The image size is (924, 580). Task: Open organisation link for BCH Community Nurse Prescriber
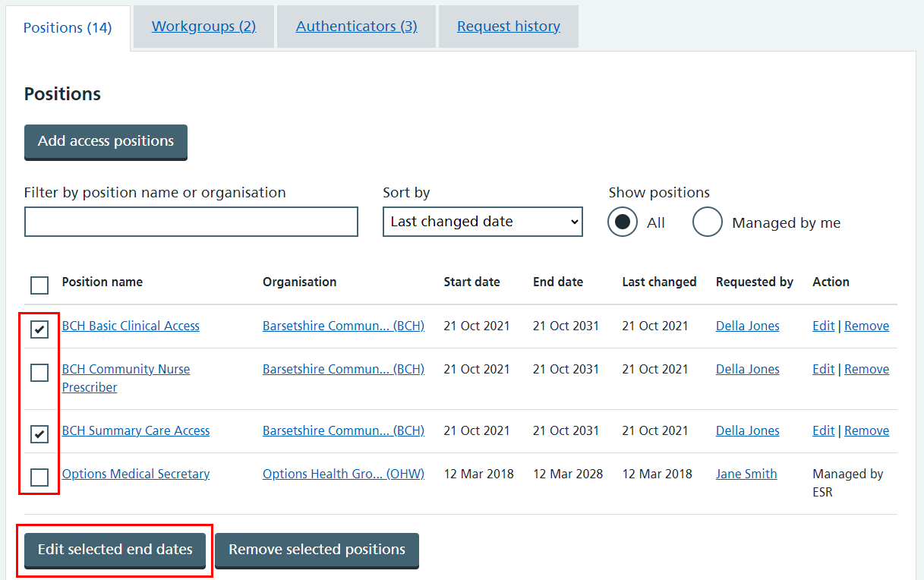pos(343,369)
